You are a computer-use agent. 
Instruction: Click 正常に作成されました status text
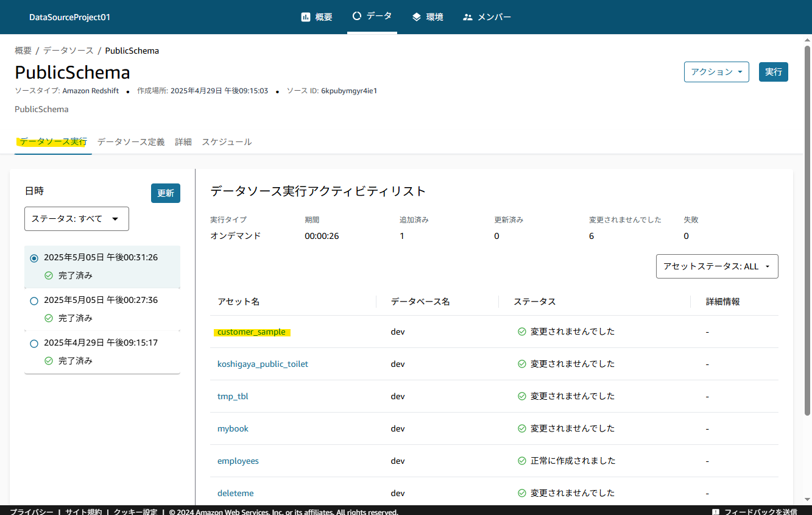pyautogui.click(x=573, y=461)
